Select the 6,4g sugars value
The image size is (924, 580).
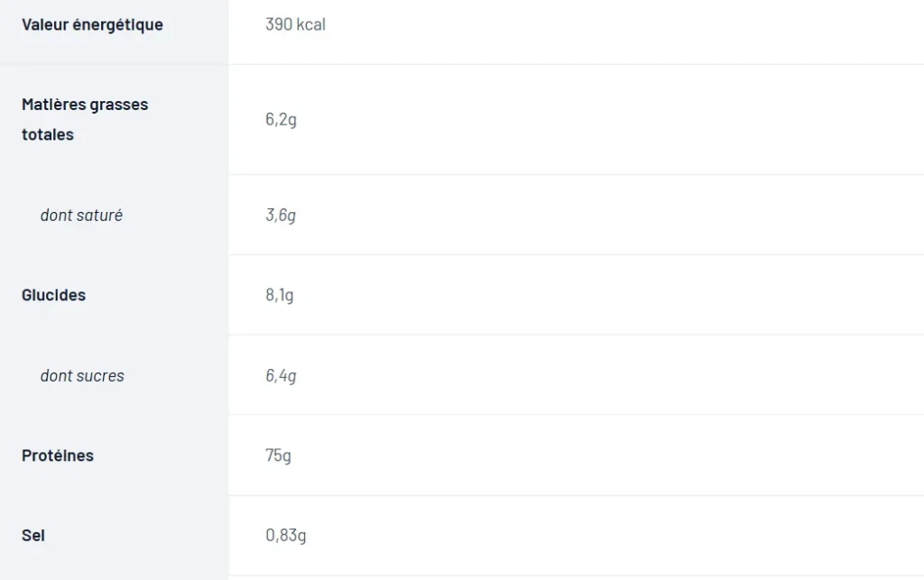pos(281,375)
